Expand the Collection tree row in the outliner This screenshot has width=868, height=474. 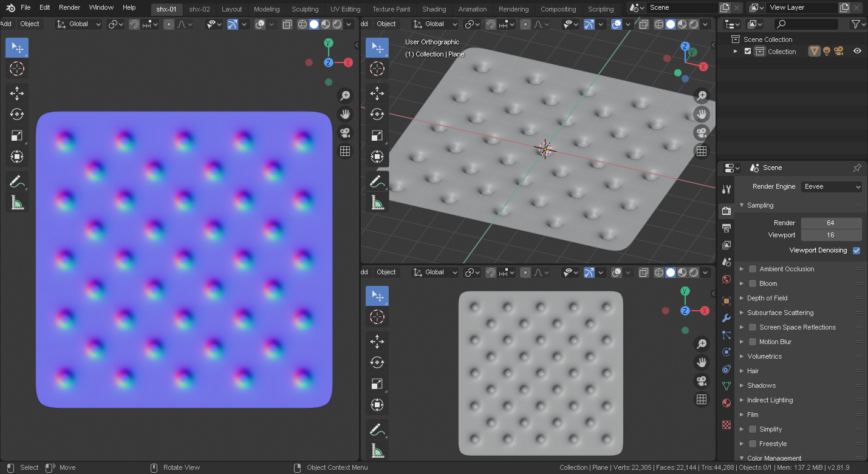[x=736, y=52]
